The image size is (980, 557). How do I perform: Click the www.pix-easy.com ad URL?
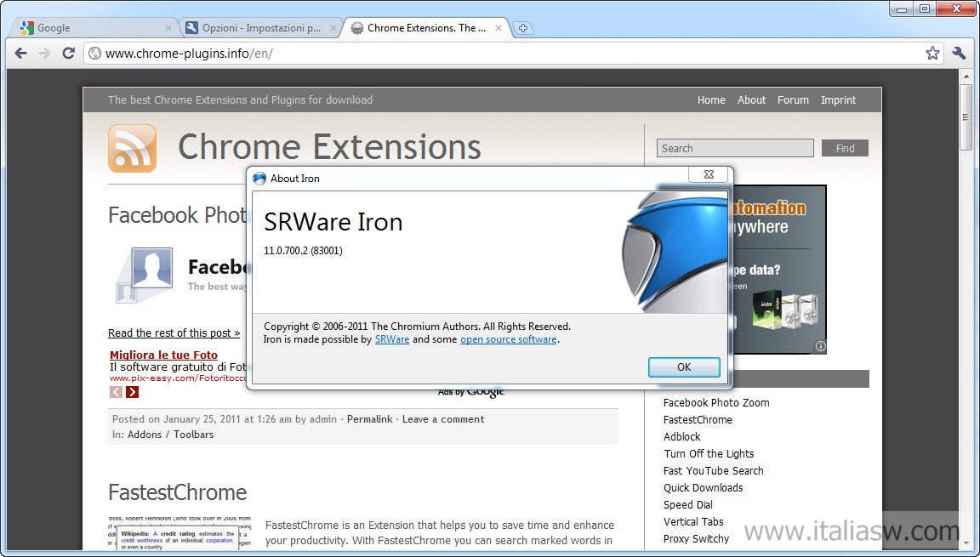[178, 378]
